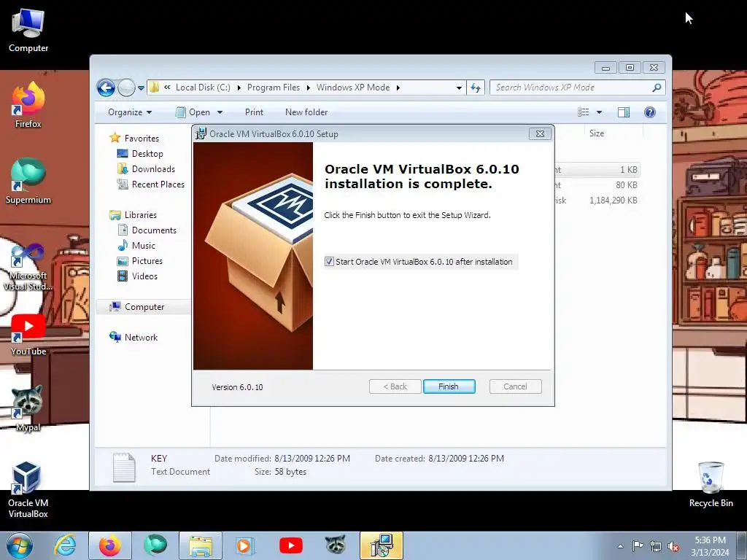Select Libraries in navigation pane
The height and width of the screenshot is (560, 747).
141,215
